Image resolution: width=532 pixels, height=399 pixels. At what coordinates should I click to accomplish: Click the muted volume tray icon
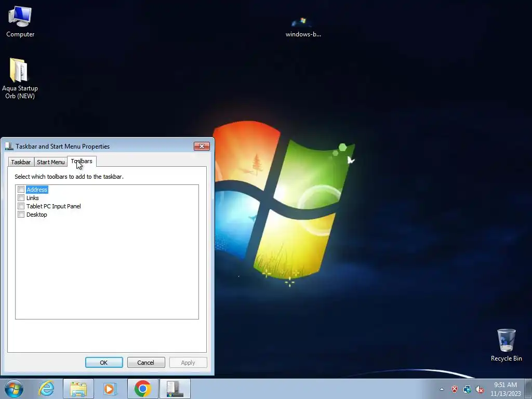pos(480,390)
